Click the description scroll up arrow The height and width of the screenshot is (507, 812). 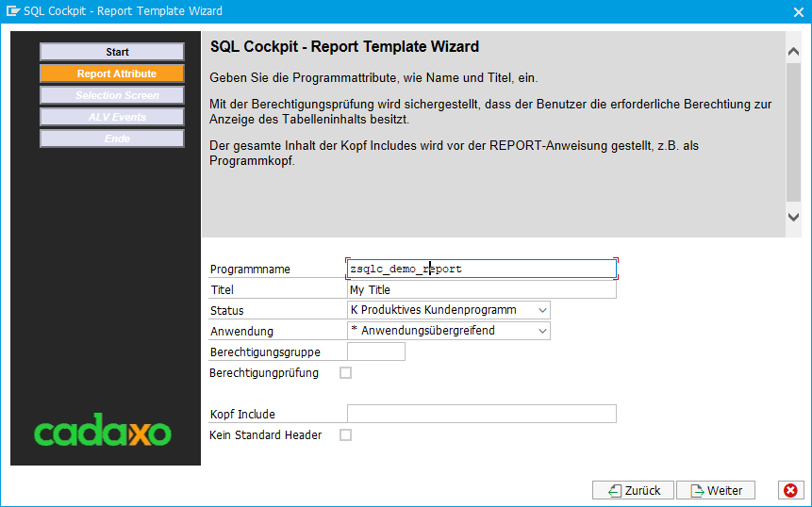pos(793,52)
